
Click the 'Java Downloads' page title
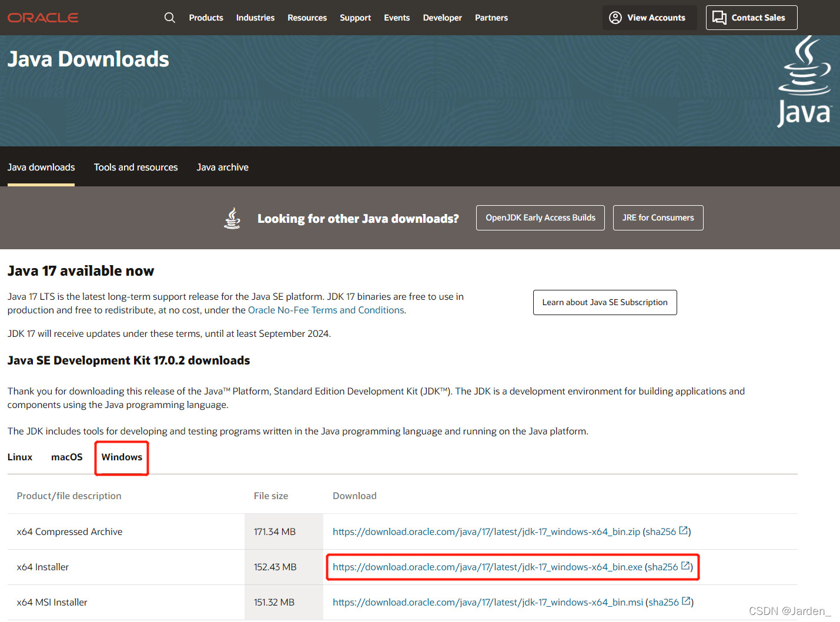coord(88,59)
